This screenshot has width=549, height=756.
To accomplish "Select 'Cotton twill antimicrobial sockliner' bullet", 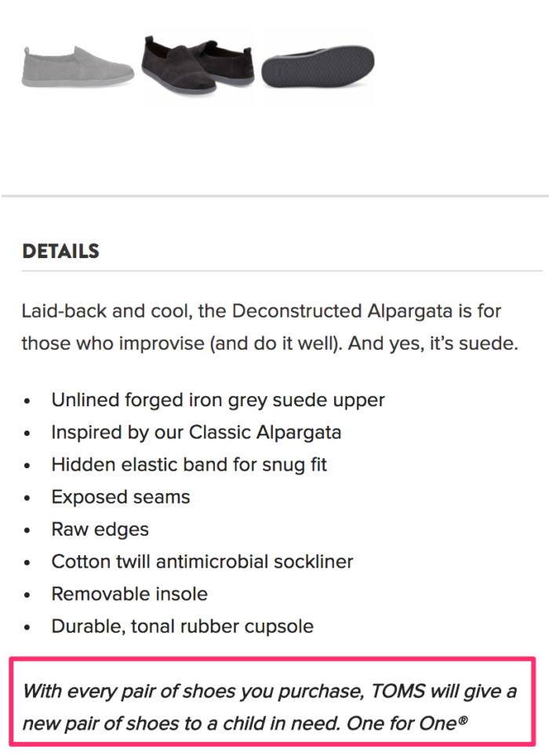I will pyautogui.click(x=202, y=562).
